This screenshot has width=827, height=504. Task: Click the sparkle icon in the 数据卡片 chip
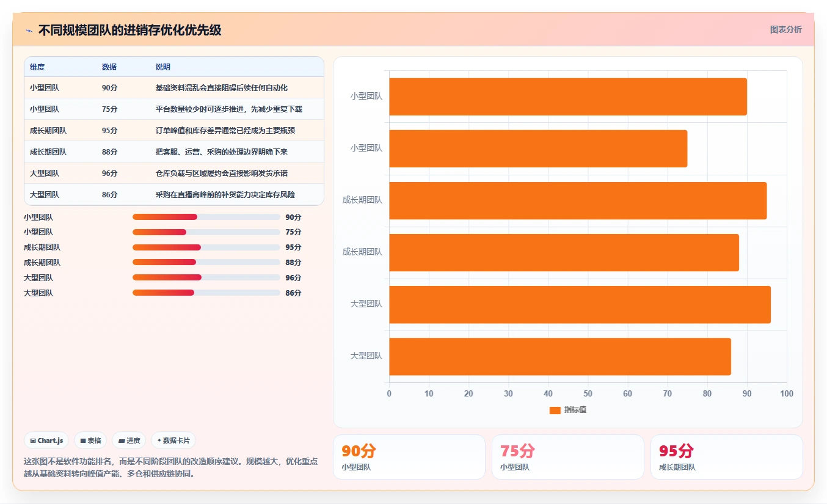159,440
